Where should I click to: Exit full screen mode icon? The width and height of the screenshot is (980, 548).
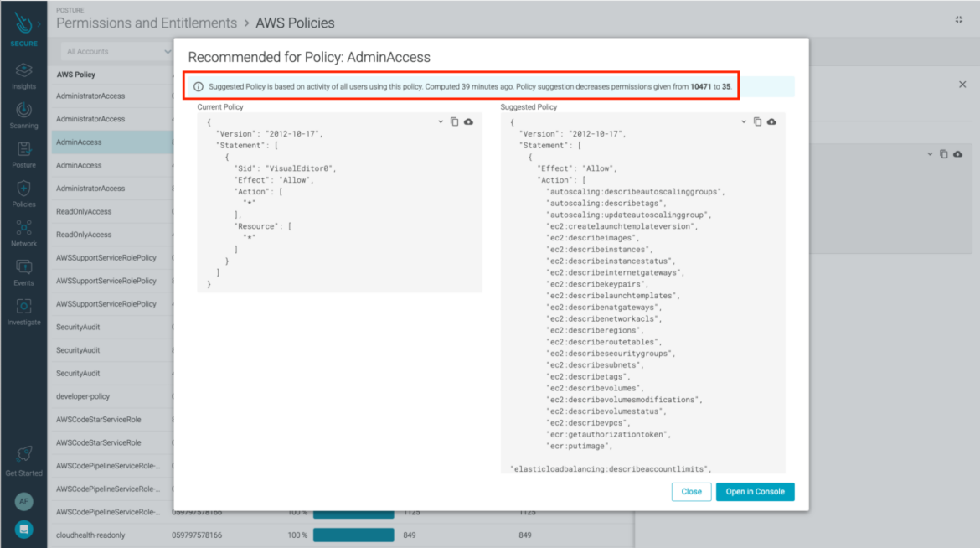tap(959, 20)
